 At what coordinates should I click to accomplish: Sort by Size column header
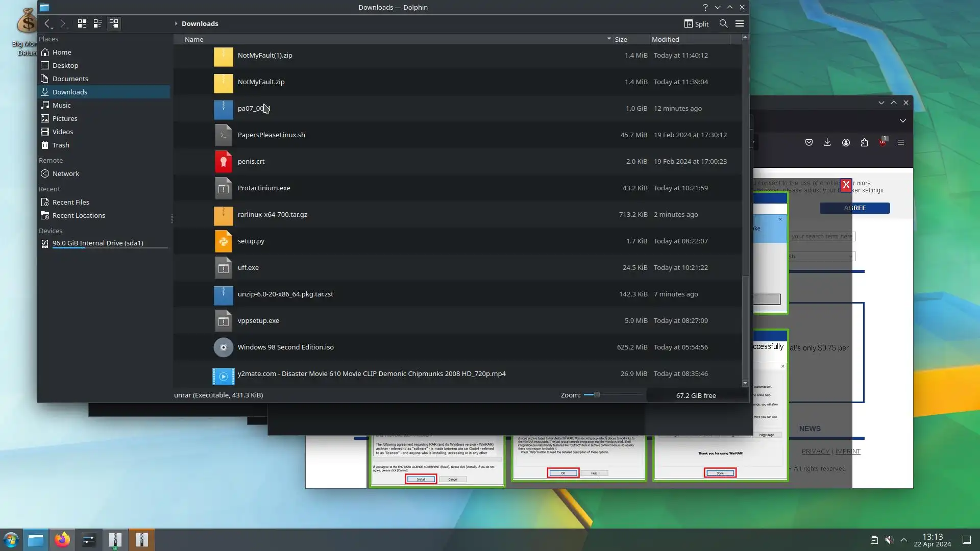(621, 39)
